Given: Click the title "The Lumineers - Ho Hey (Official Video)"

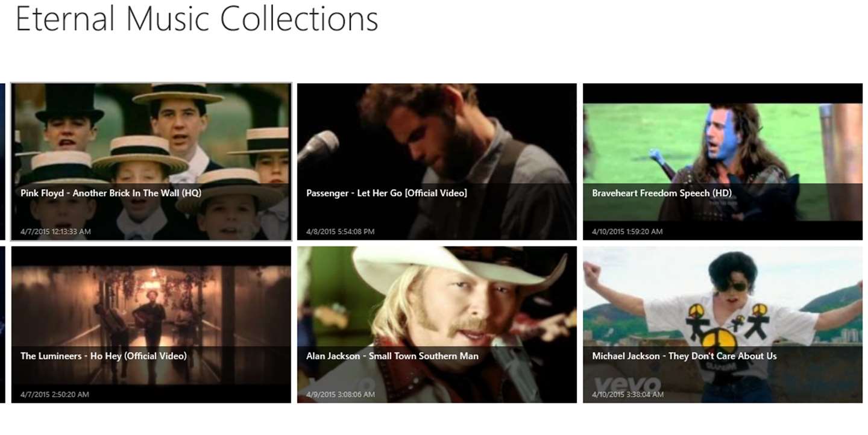Looking at the screenshot, I should click(x=104, y=356).
